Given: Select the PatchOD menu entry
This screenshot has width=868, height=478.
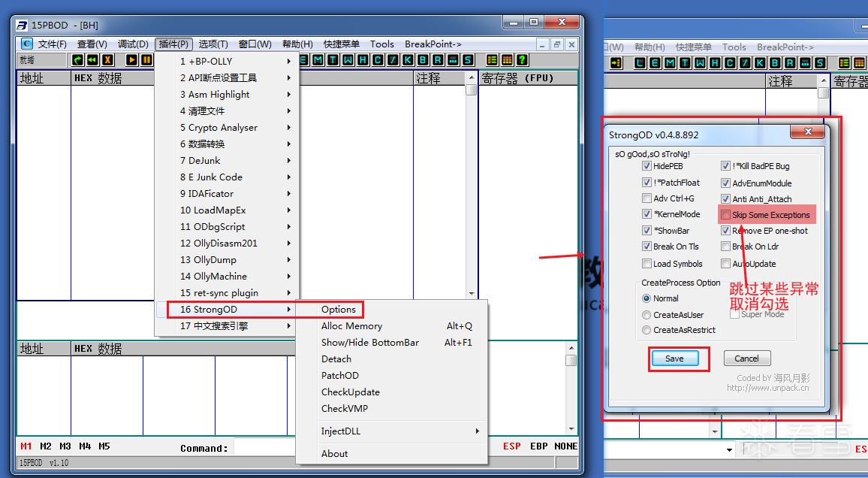Looking at the screenshot, I should tap(391, 375).
